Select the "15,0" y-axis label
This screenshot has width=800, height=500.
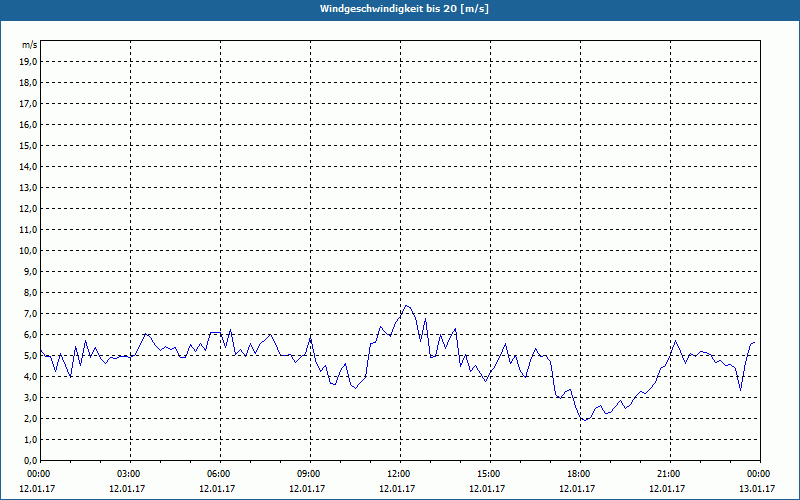pyautogui.click(x=28, y=145)
